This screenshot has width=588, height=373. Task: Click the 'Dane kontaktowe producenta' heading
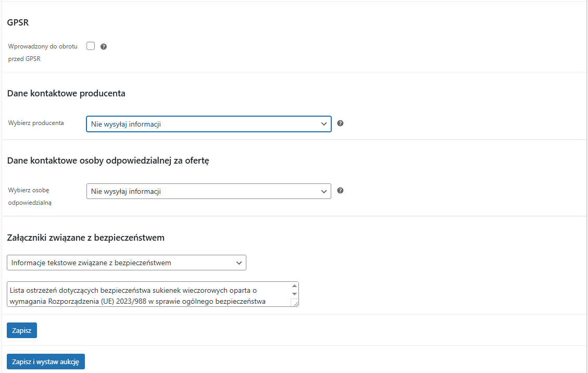click(66, 93)
